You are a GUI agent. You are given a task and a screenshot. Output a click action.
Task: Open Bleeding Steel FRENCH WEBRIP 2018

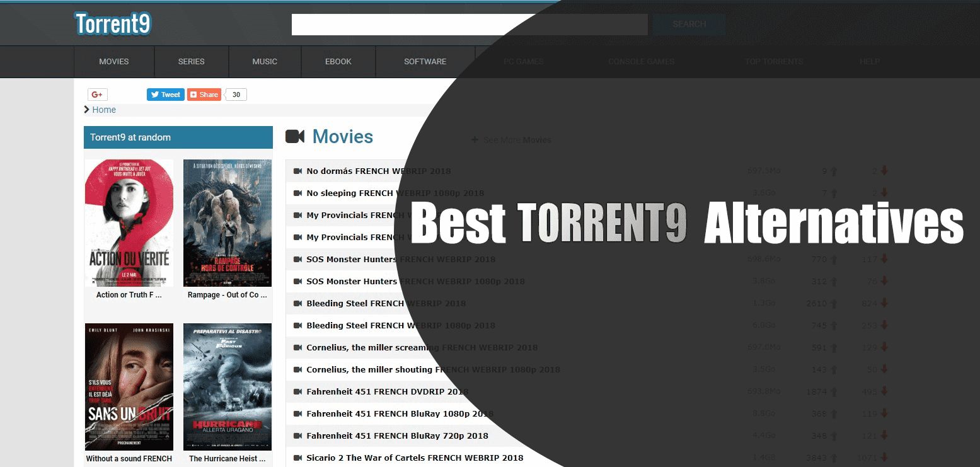(386, 303)
